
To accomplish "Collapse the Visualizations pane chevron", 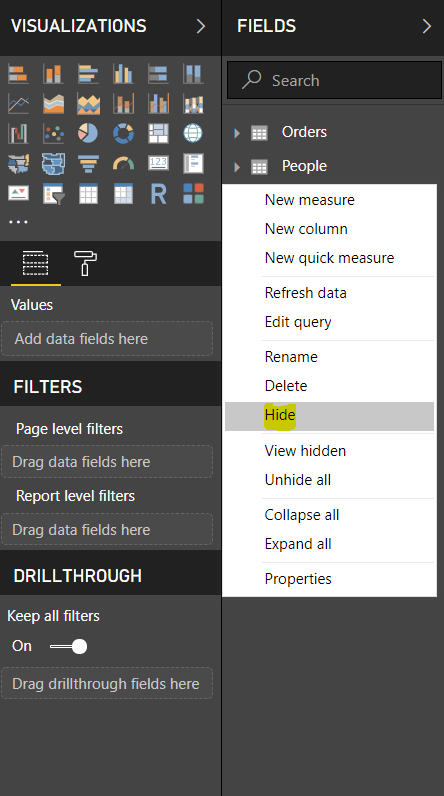I will click(201, 26).
